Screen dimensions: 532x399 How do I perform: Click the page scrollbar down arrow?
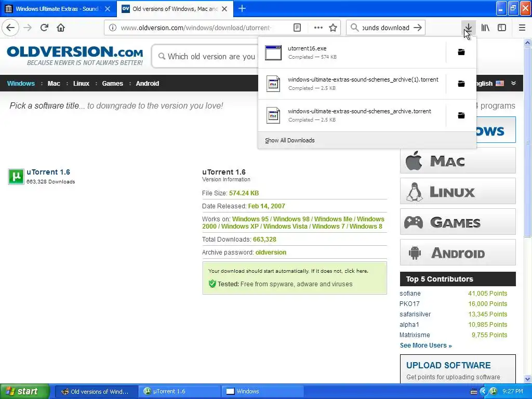528,379
